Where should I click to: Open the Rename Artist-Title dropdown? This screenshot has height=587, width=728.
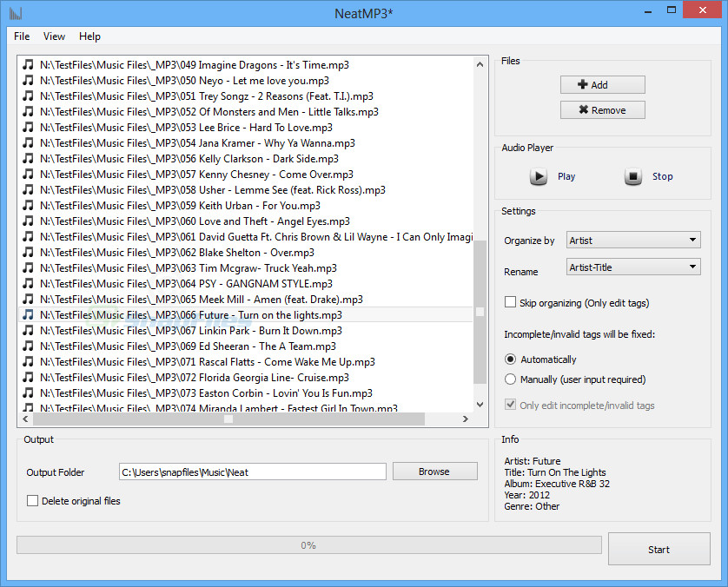point(633,267)
